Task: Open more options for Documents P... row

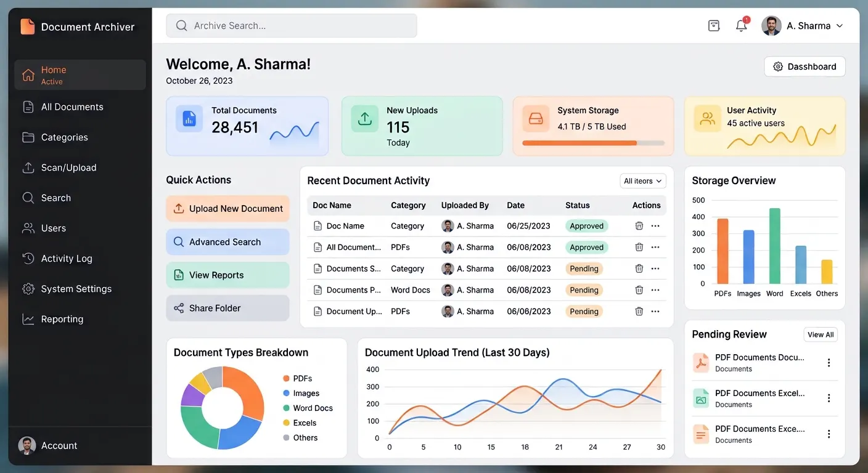Action: [x=655, y=289]
